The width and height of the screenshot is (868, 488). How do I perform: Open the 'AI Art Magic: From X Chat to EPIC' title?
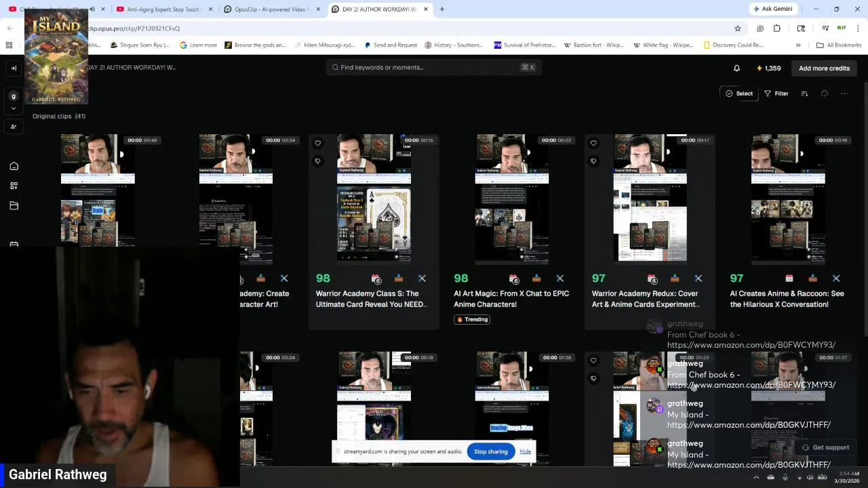[511, 299]
